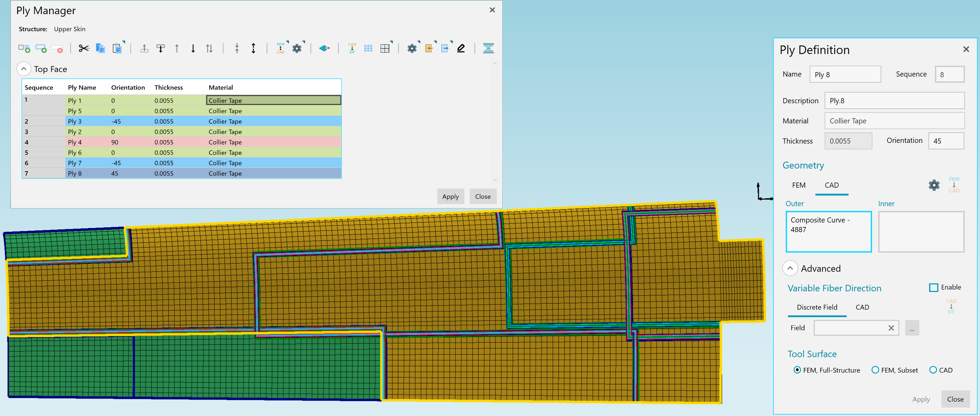Click the split sequences outward arrows icon

253,49
